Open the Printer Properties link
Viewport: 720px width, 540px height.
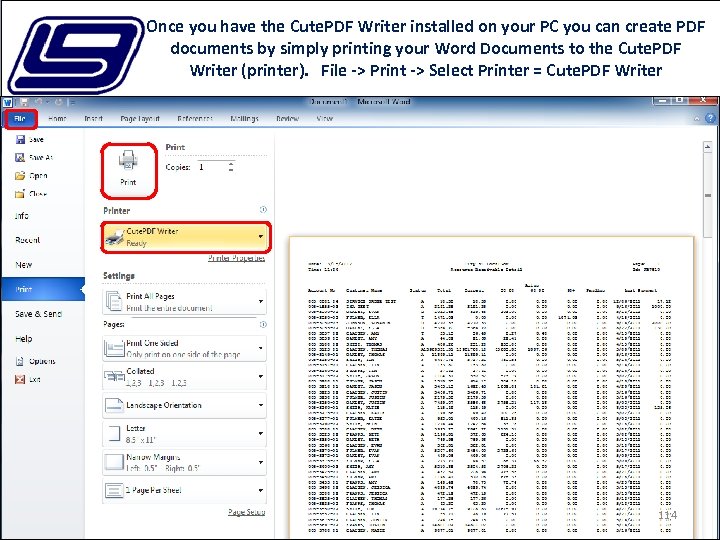tap(236, 258)
